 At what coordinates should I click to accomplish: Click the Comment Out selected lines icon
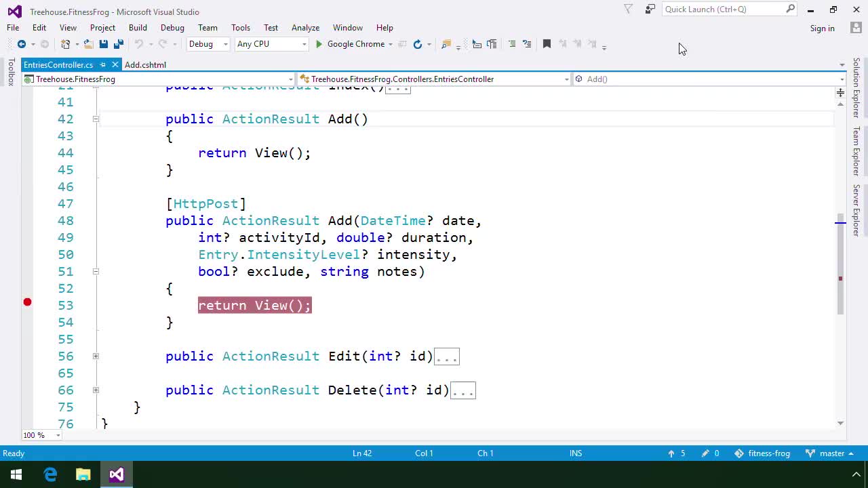click(x=512, y=43)
